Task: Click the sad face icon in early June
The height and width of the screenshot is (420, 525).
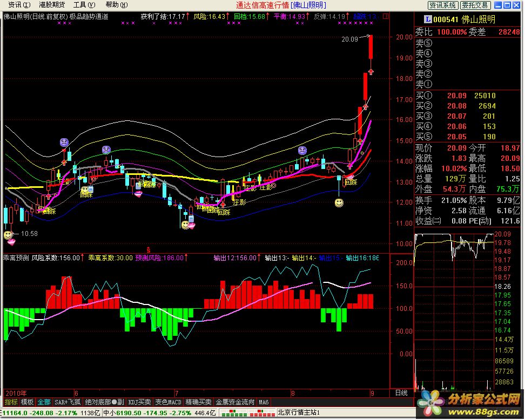Action: [106, 150]
